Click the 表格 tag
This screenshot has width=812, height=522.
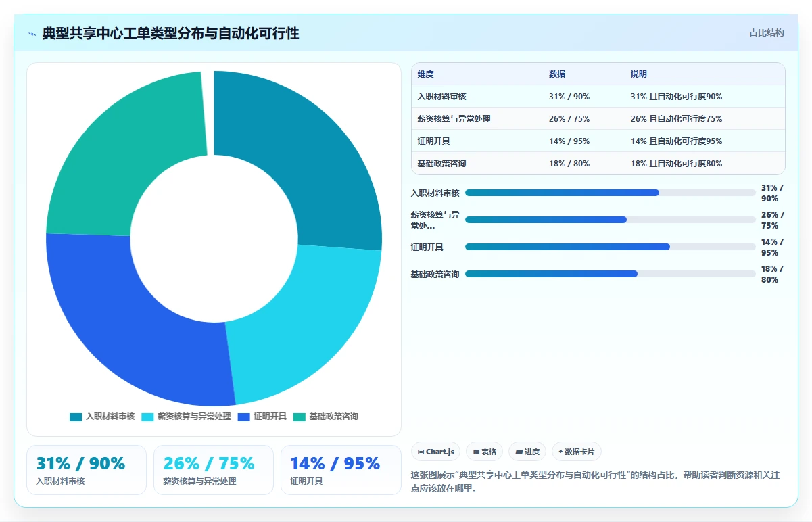[485, 452]
